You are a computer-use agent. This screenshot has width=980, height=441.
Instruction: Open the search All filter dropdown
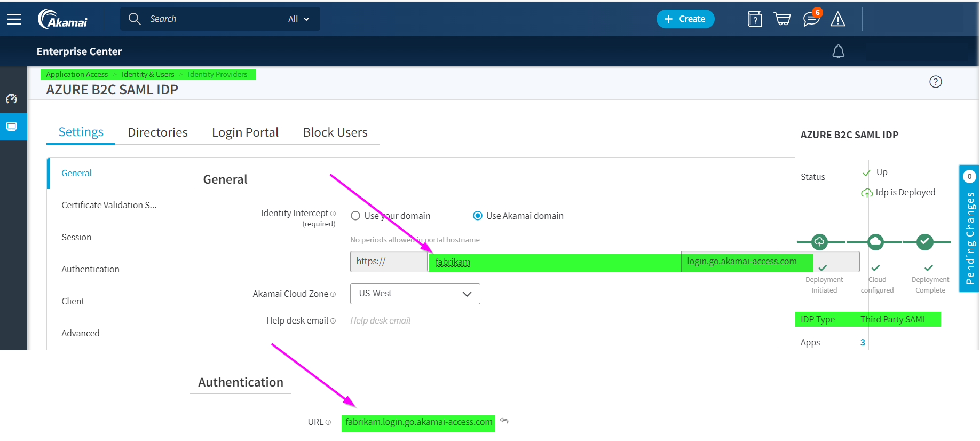point(299,19)
